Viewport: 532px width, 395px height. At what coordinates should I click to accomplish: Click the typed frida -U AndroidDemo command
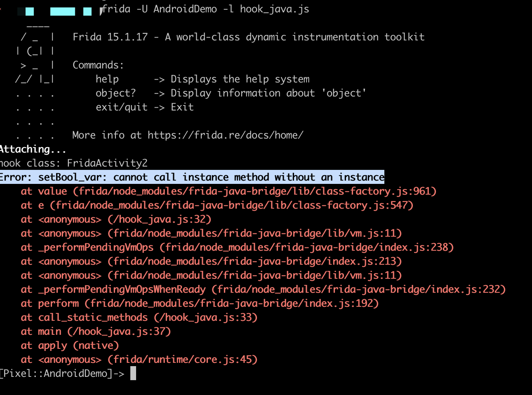(205, 9)
